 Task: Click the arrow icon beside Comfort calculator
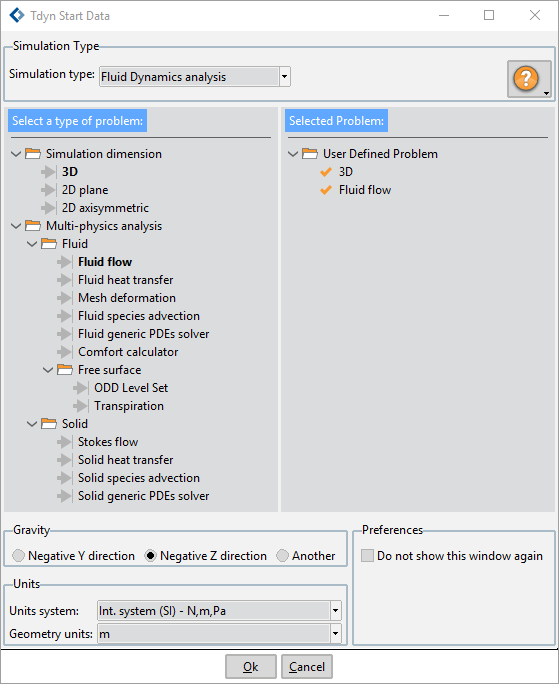coord(65,352)
